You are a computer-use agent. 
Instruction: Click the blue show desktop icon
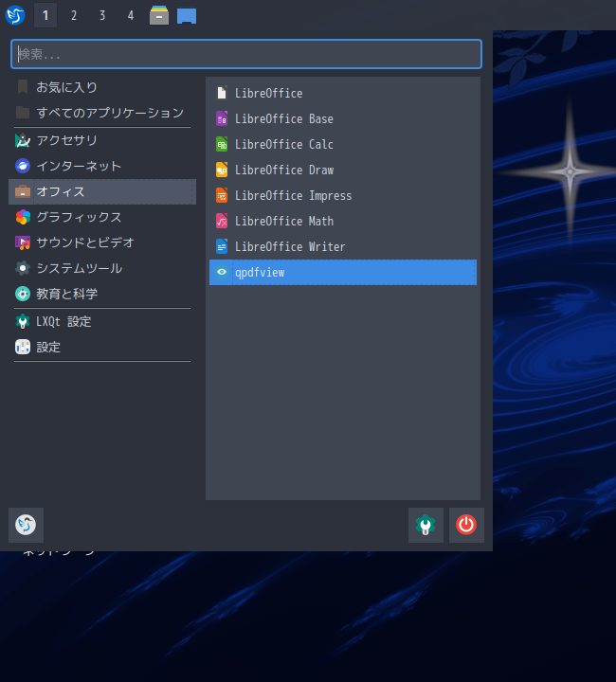tap(187, 16)
